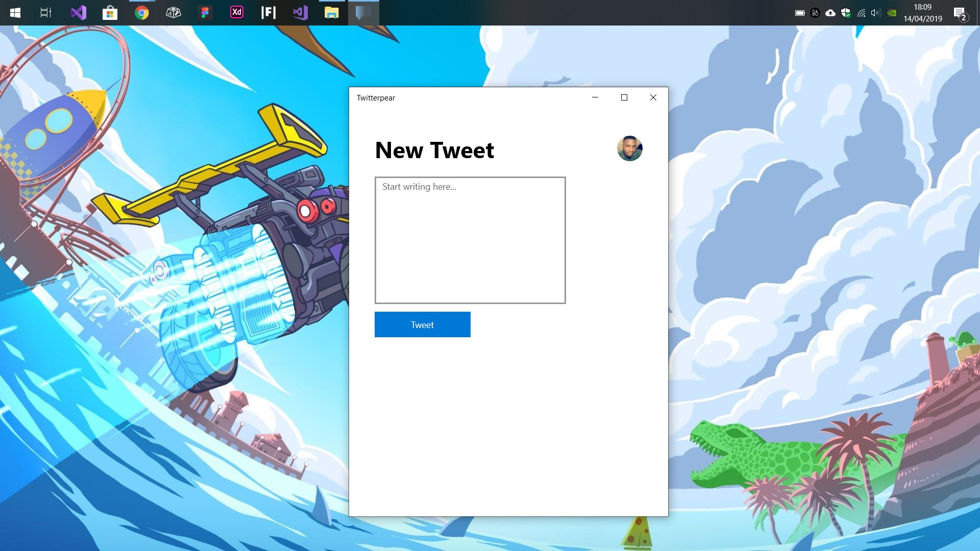Open the volume control in system tray

876,13
